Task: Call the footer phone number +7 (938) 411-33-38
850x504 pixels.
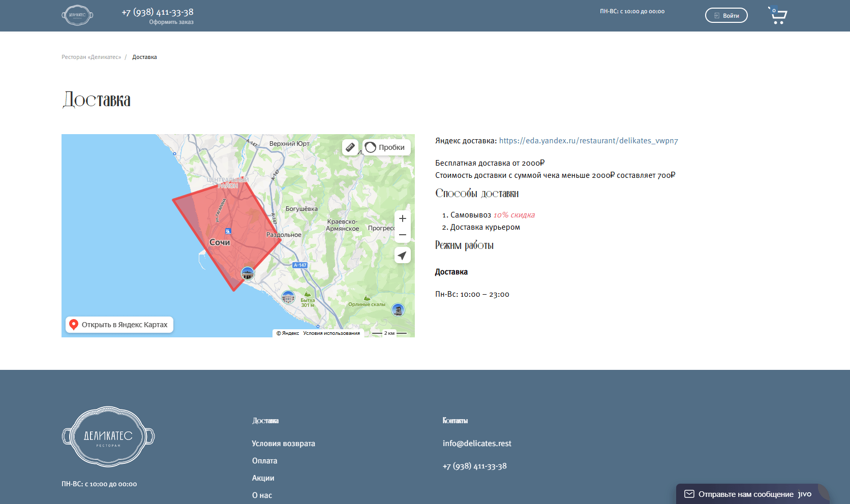Action: click(x=475, y=466)
